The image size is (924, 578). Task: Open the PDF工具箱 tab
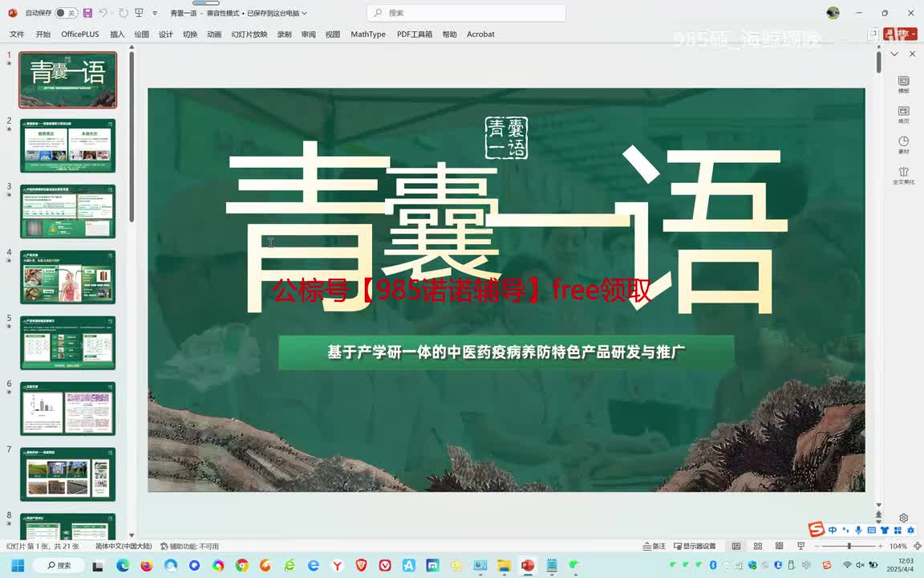[414, 35]
